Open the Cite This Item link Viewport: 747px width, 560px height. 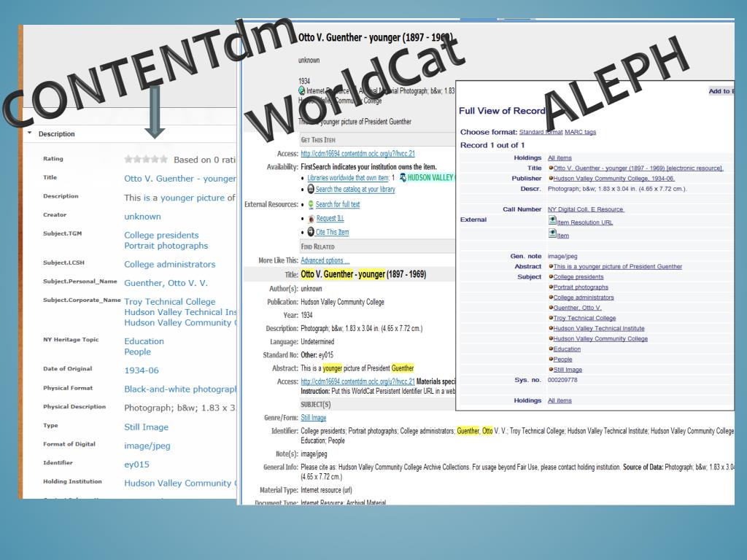point(332,232)
